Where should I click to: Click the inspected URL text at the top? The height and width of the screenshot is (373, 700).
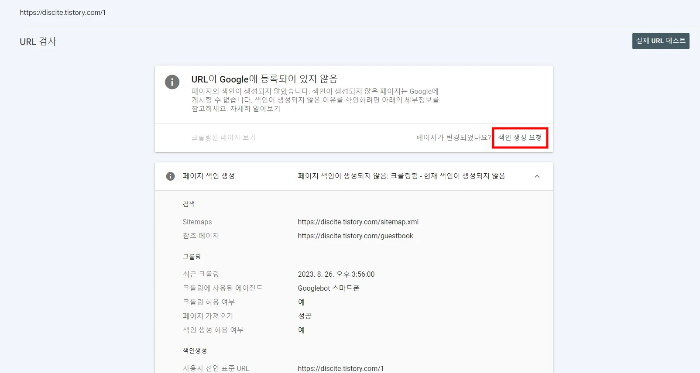click(62, 12)
